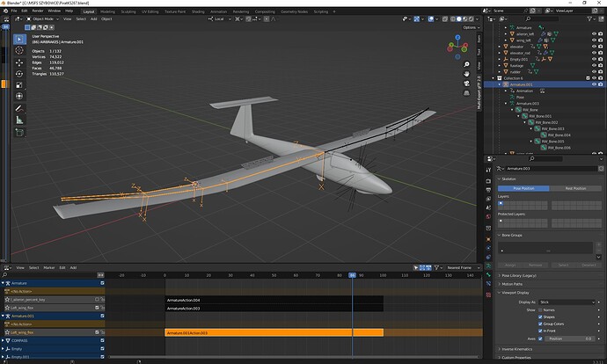The width and height of the screenshot is (607, 364).
Task: Toggle the Axes checkbox
Action: [x=540, y=339]
